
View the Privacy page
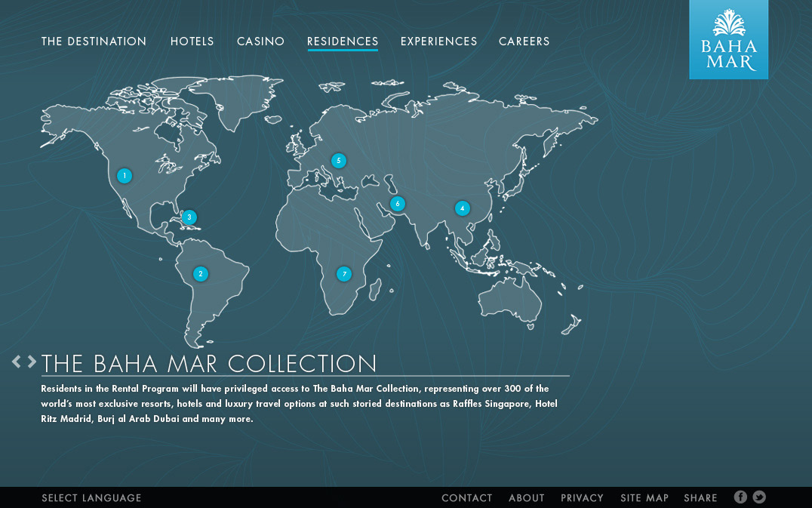click(582, 497)
